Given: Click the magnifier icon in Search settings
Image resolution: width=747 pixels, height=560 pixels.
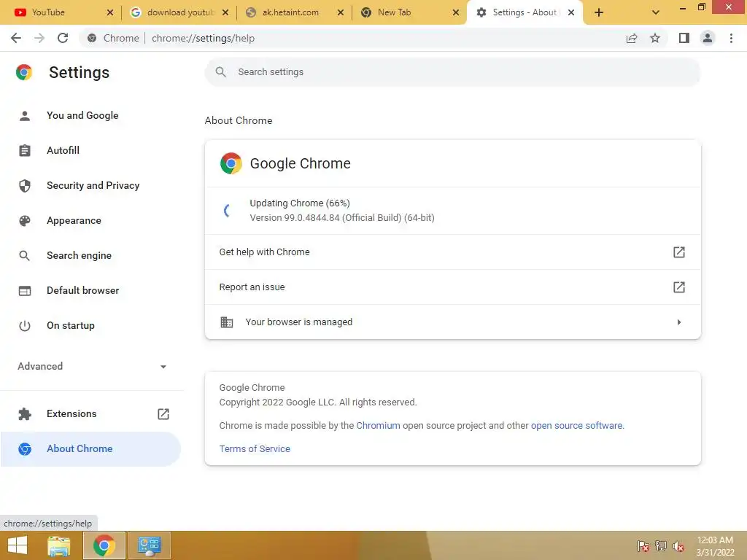Looking at the screenshot, I should [220, 72].
